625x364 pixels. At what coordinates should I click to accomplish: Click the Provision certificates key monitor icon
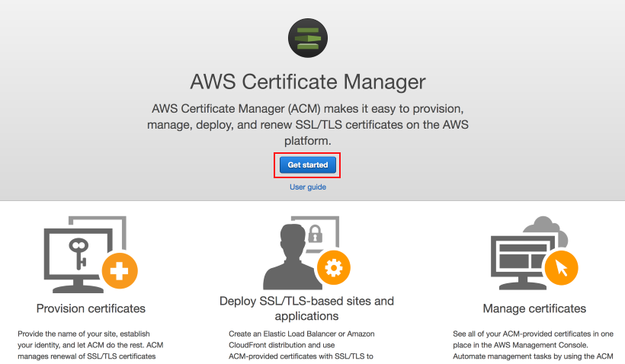click(x=91, y=254)
